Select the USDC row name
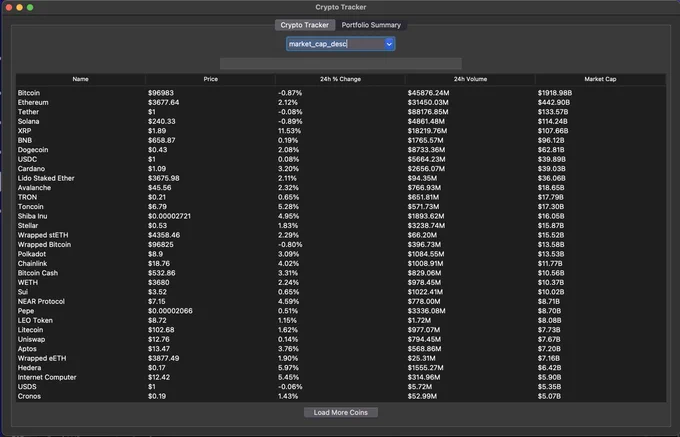This screenshot has width=680, height=437. [27, 160]
